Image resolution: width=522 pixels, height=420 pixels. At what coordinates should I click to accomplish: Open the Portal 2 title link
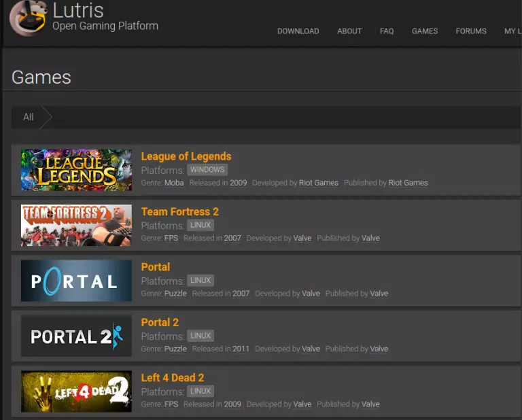click(160, 322)
